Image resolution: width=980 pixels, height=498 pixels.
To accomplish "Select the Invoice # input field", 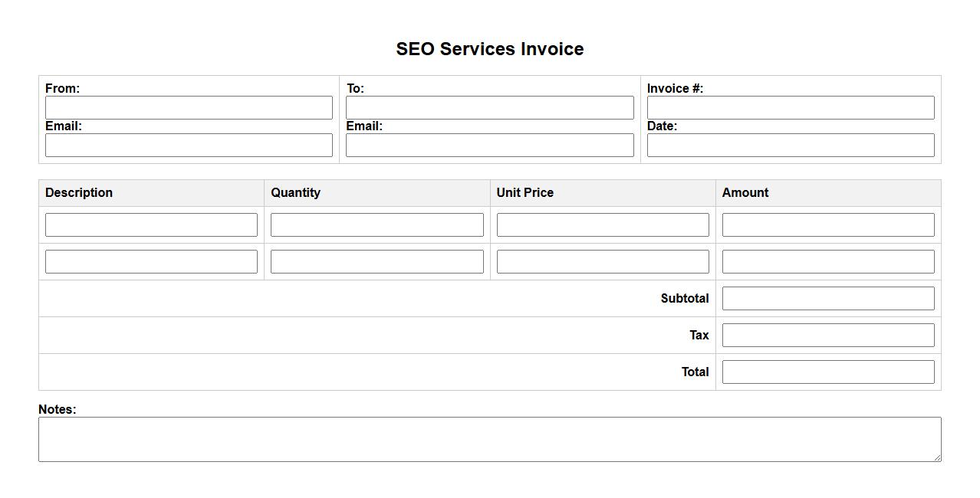I will [790, 107].
